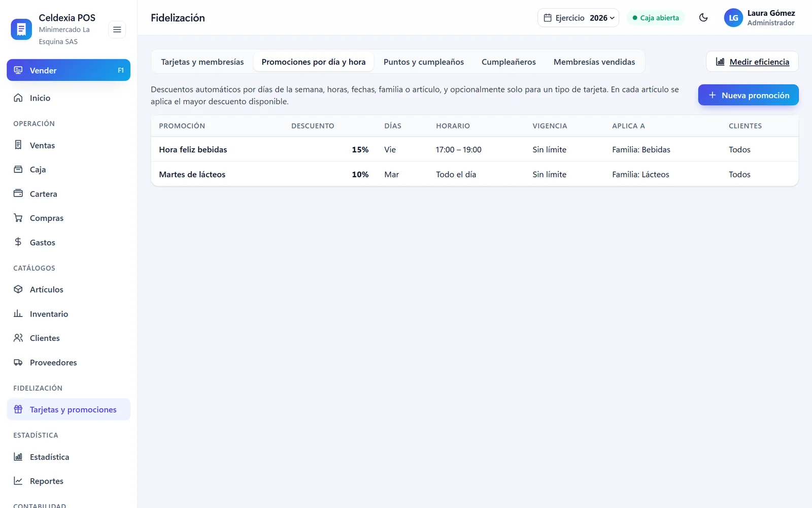The width and height of the screenshot is (812, 508).
Task: Click the Clientes people icon
Action: 18,338
